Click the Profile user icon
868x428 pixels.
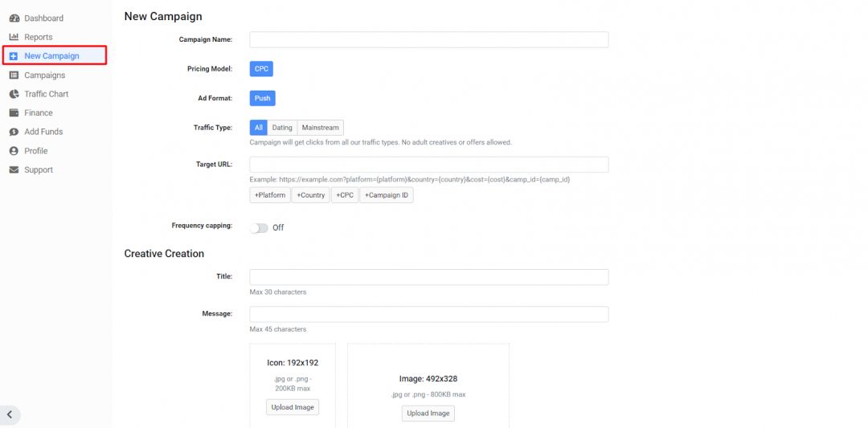click(x=14, y=151)
